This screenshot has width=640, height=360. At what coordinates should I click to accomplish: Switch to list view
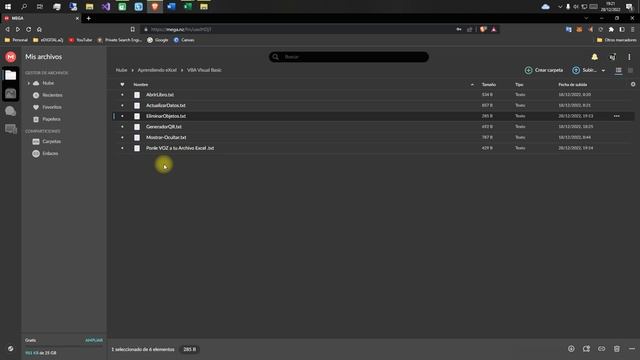[x=618, y=70]
